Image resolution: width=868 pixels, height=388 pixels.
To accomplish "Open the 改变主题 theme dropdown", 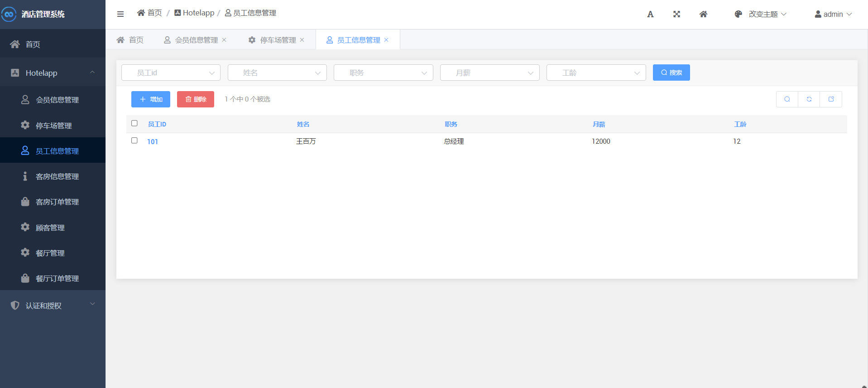I will point(761,14).
